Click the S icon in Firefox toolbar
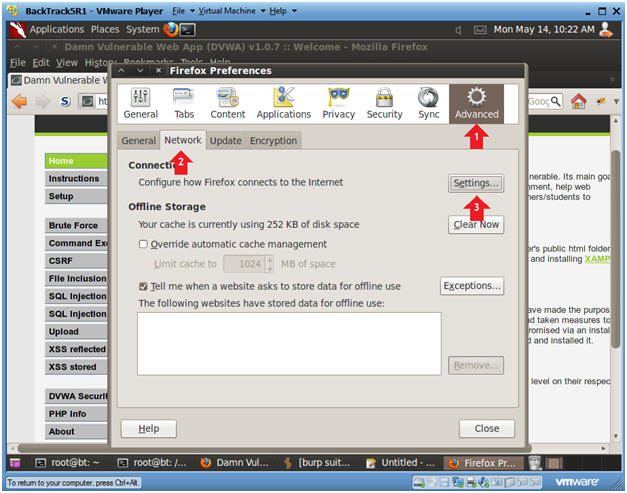 pyautogui.click(x=65, y=101)
